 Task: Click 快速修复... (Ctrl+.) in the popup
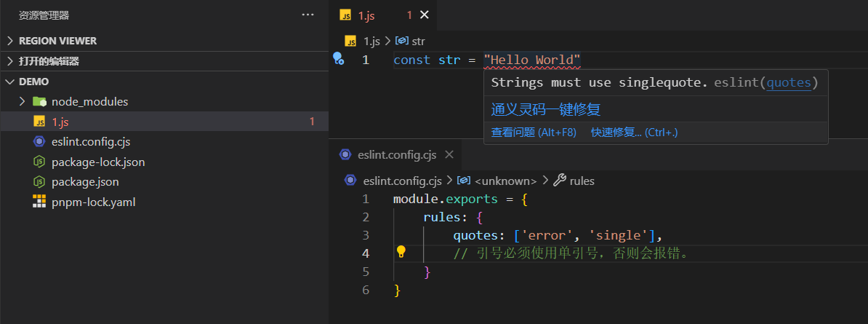click(x=635, y=133)
